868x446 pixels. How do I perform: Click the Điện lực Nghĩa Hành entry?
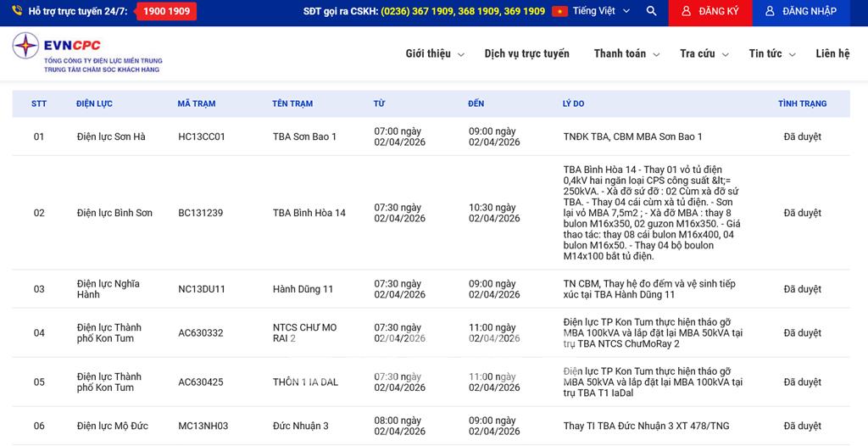[x=108, y=289]
